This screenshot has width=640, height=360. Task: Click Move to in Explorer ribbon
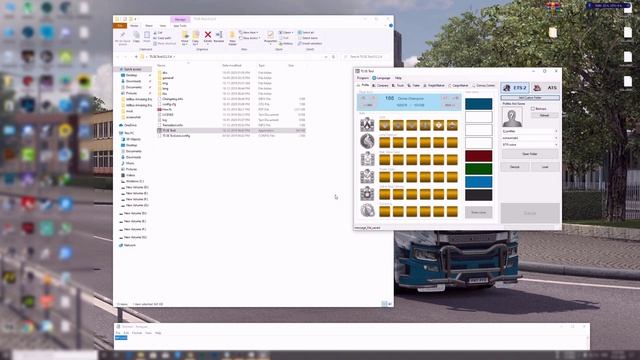[185, 38]
